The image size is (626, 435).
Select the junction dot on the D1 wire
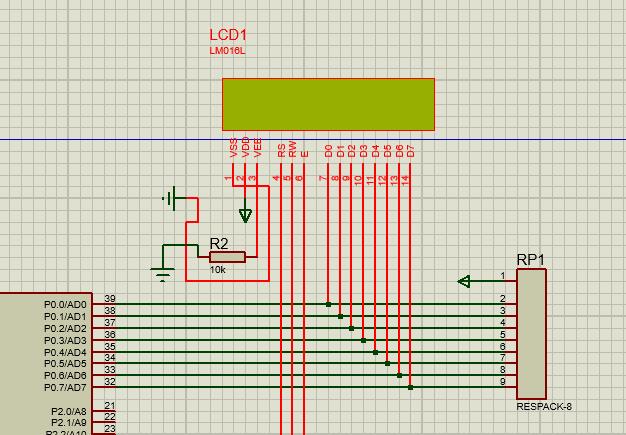coord(340,316)
